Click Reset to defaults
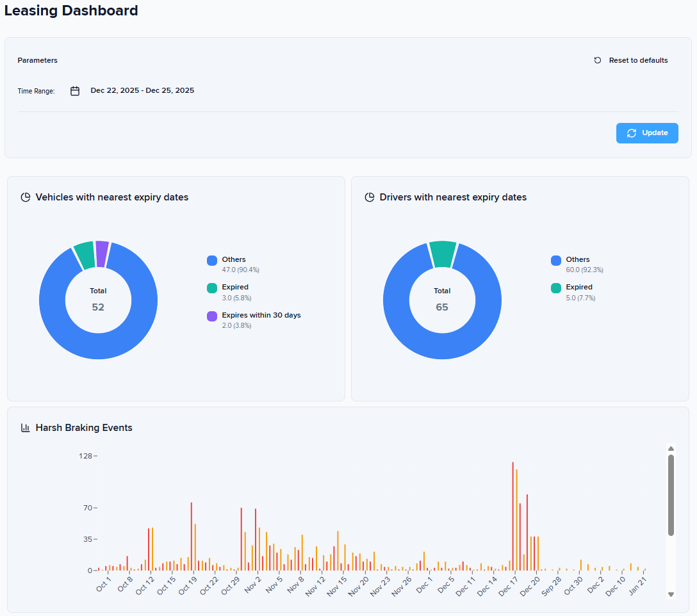Screen dimensions: 697x616 tap(638, 60)
